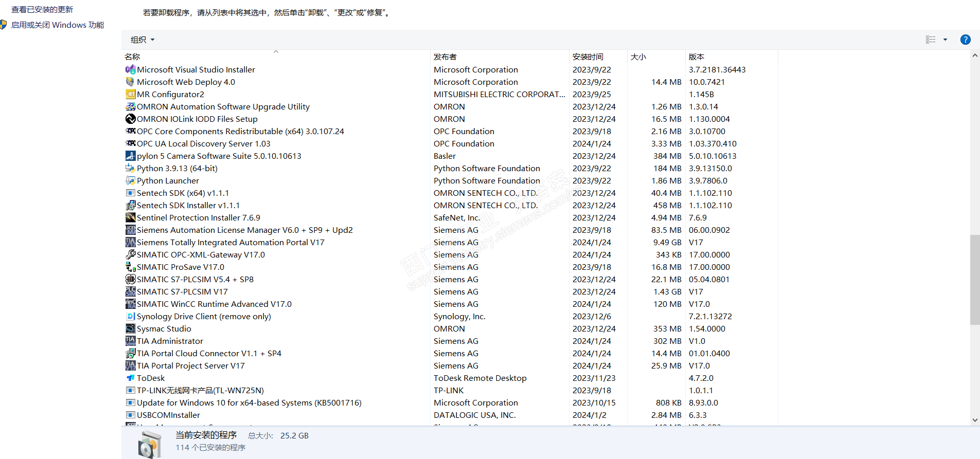980x459 pixels.
Task: Click the "Basler" publisher cell
Action: tap(444, 156)
